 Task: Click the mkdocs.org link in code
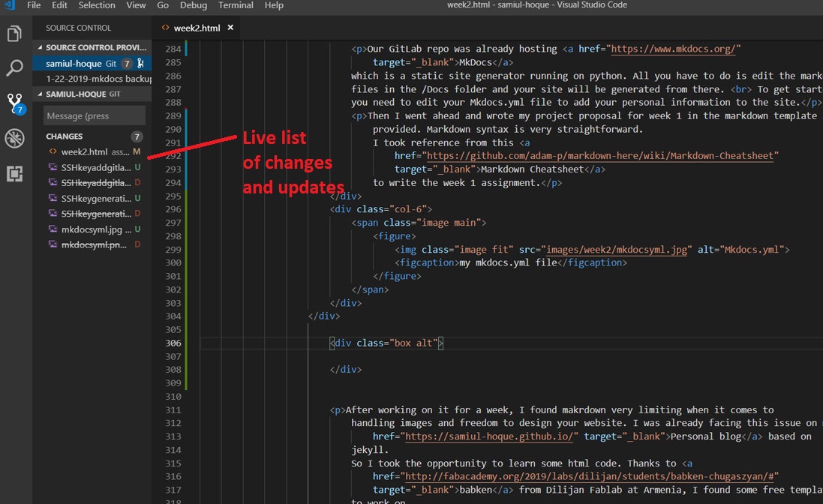click(x=673, y=49)
